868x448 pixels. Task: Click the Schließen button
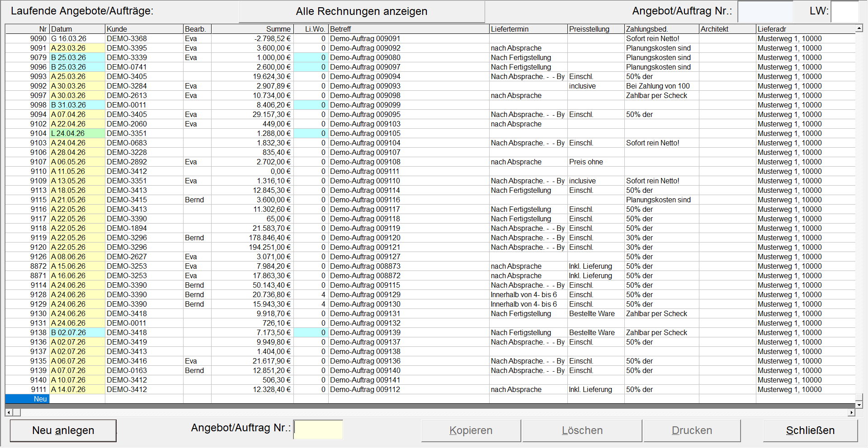coord(810,430)
